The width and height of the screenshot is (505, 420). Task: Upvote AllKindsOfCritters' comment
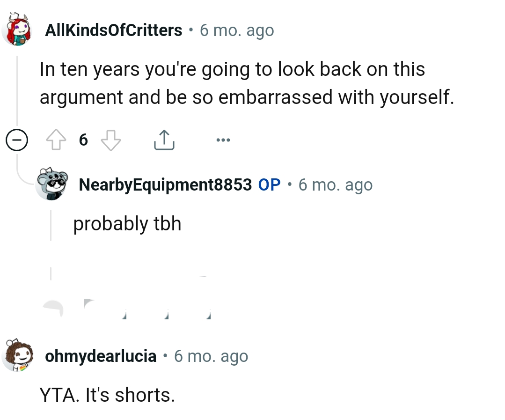(x=56, y=140)
